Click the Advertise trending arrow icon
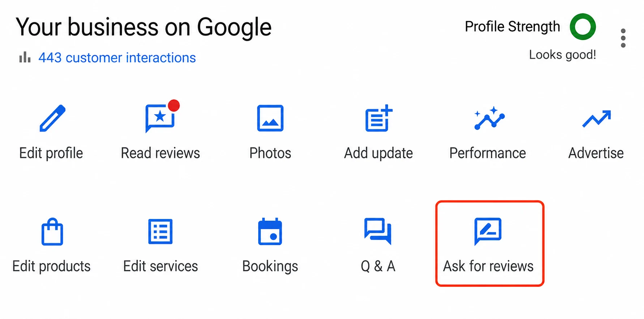The height and width of the screenshot is (319, 644). pyautogui.click(x=597, y=119)
